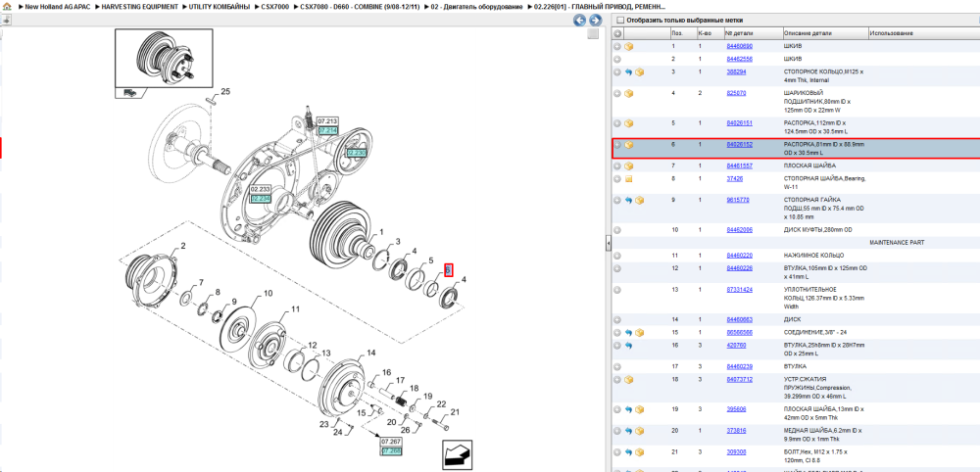Click the note icon for part 37426
Screen dimensions: 980x472
click(629, 179)
